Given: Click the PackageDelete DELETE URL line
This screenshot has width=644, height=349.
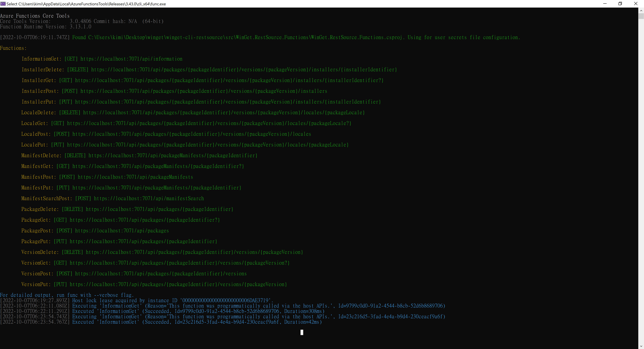Looking at the screenshot, I should [x=127, y=209].
